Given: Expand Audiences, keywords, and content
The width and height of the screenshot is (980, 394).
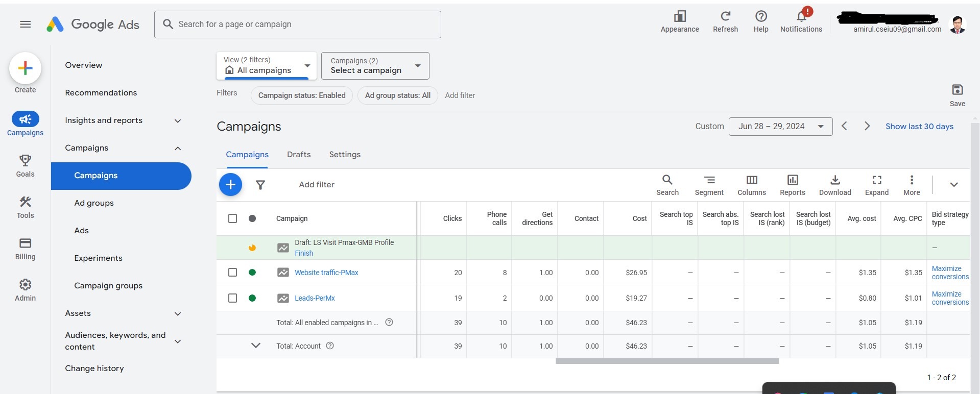Looking at the screenshot, I should 178,341.
